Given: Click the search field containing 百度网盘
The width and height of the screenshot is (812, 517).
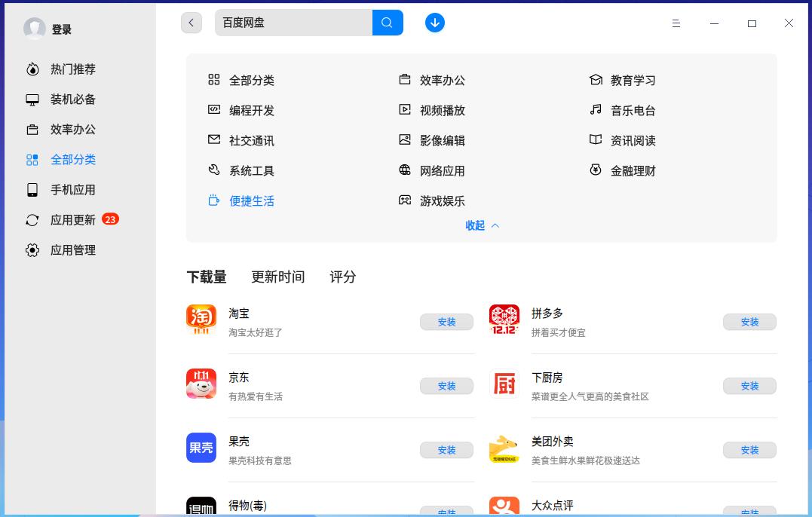Looking at the screenshot, I should tap(293, 23).
